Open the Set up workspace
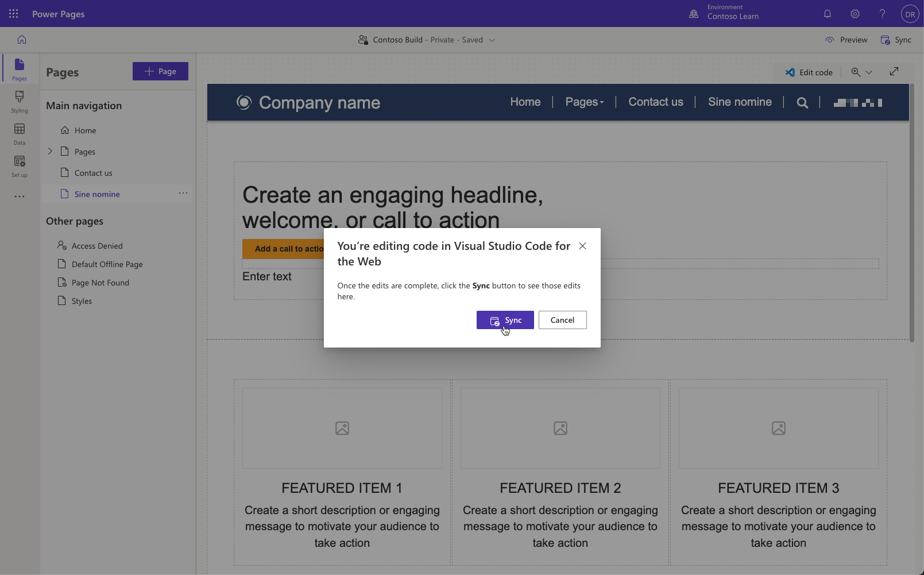This screenshot has width=924, height=575. coord(19,166)
